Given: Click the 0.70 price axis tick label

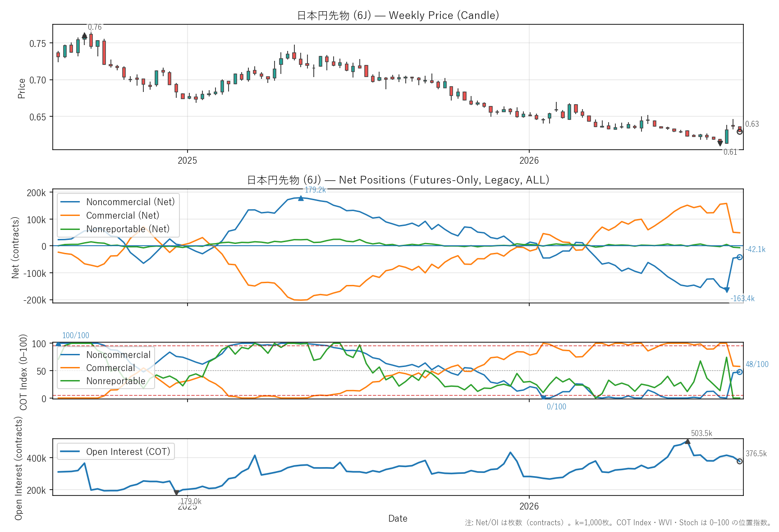Looking at the screenshot, I should tap(38, 80).
